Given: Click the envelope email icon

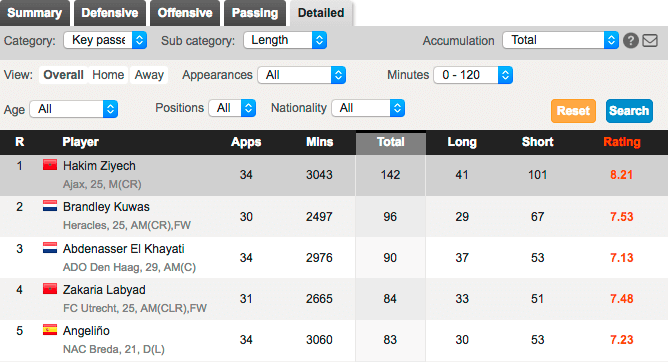Looking at the screenshot, I should [650, 40].
